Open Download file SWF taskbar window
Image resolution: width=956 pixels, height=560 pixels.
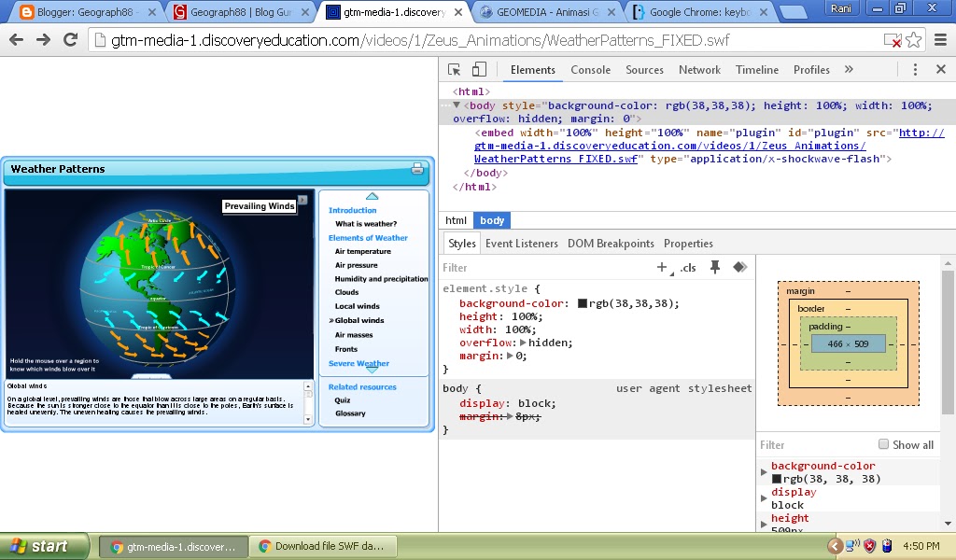click(323, 547)
